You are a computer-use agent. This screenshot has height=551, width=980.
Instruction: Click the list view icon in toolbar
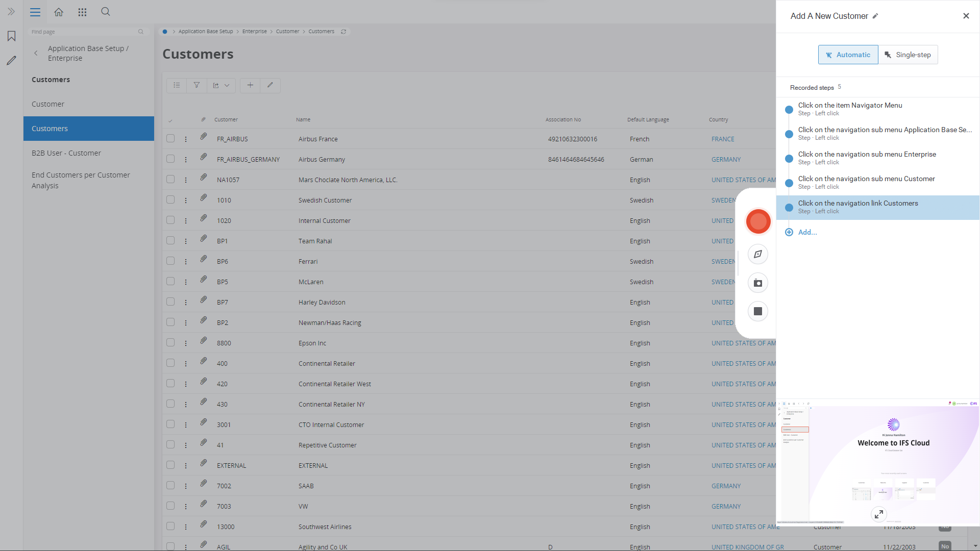pyautogui.click(x=177, y=85)
